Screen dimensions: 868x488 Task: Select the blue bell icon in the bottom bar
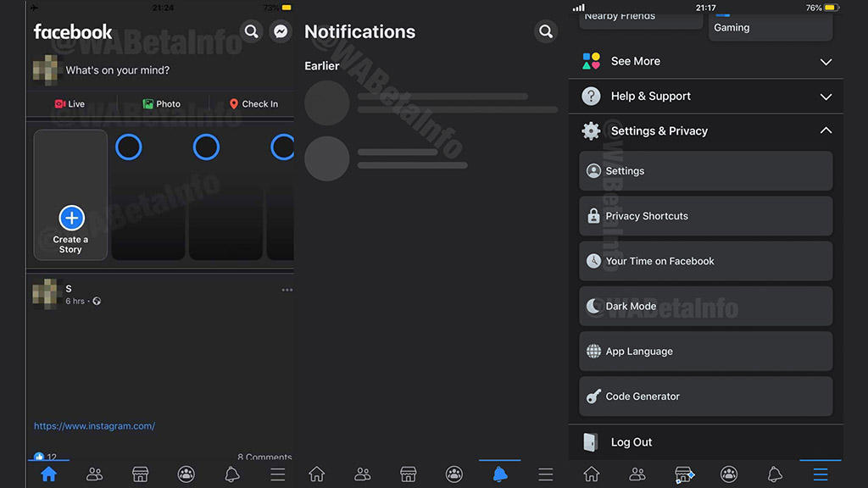pyautogui.click(x=500, y=474)
